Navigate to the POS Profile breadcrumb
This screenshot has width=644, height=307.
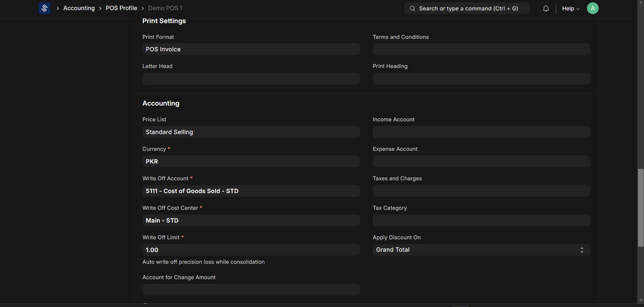click(x=121, y=8)
